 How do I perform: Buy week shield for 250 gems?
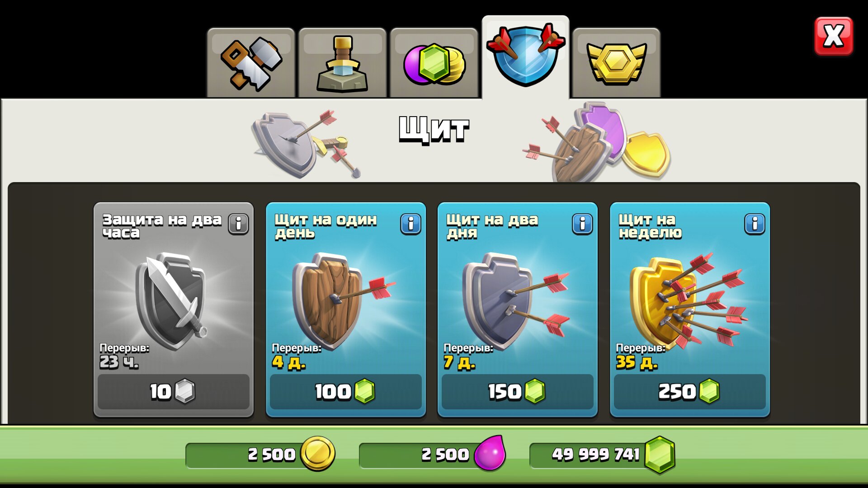pos(690,392)
